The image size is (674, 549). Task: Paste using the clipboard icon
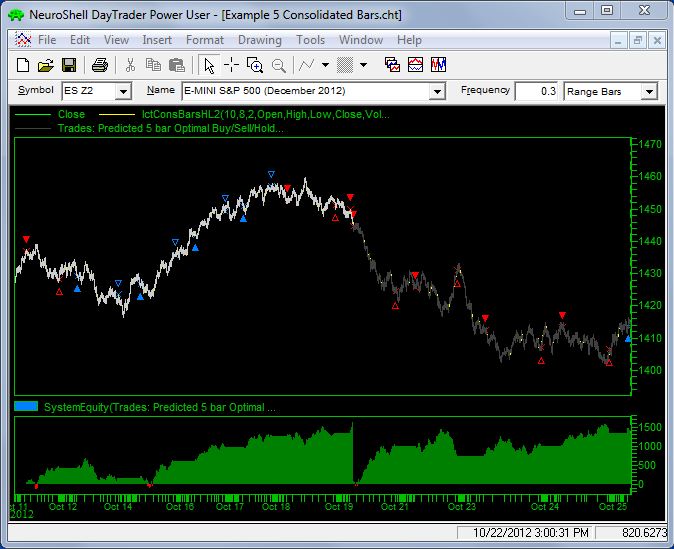point(177,65)
